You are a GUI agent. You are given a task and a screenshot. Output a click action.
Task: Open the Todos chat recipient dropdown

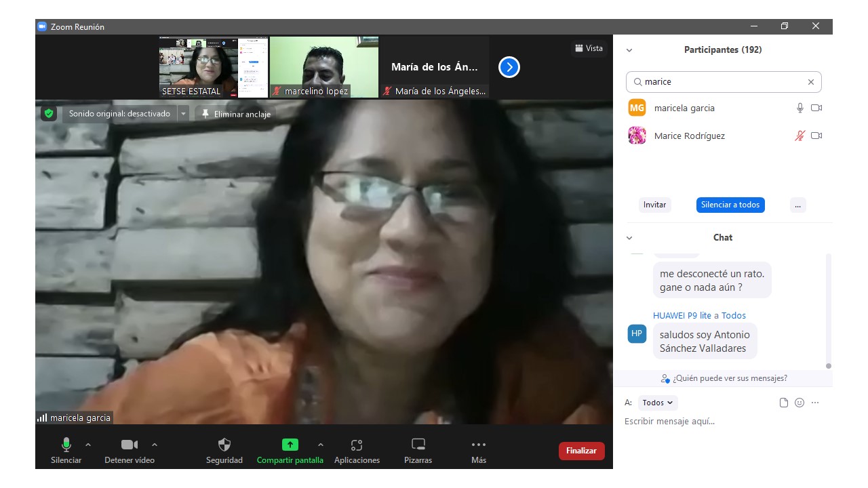point(658,403)
